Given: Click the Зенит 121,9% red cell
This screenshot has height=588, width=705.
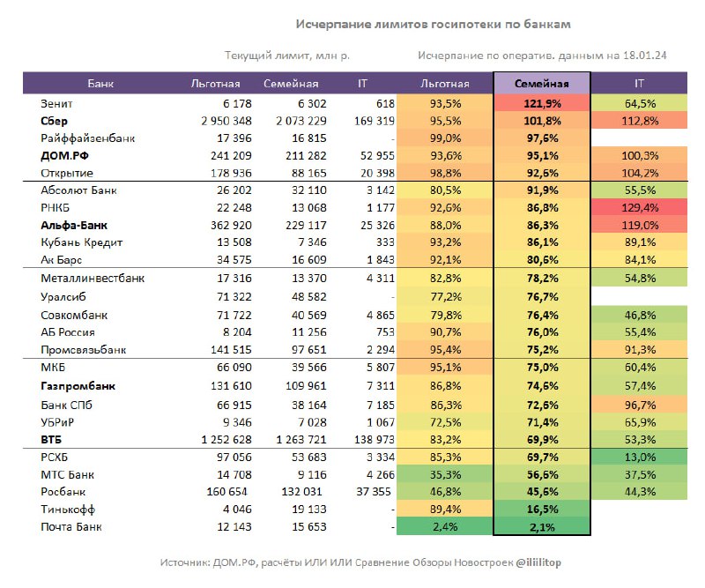Looking at the screenshot, I should 542,103.
